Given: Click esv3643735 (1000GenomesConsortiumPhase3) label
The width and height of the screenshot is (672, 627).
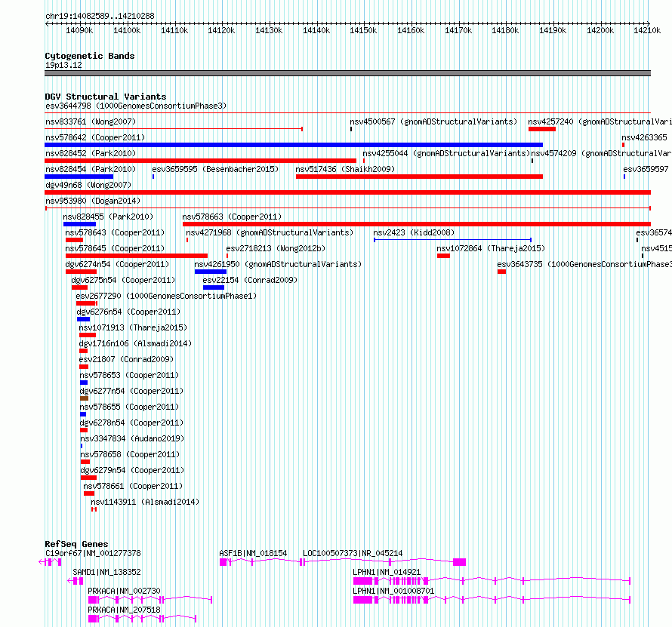Looking at the screenshot, I should (x=584, y=264).
